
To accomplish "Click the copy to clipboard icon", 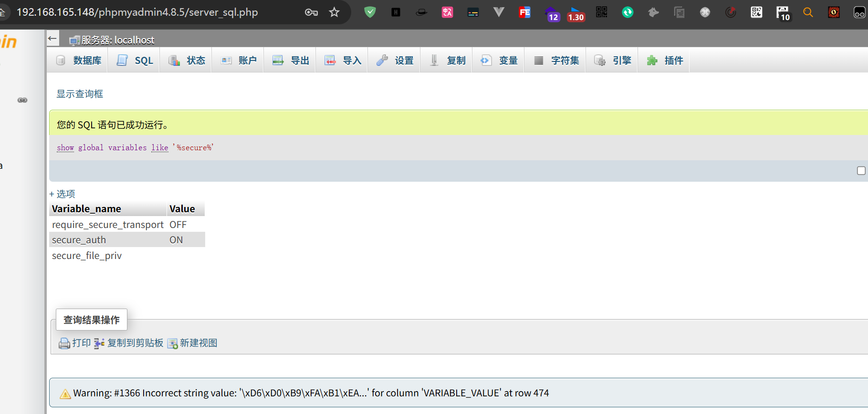I will 99,343.
